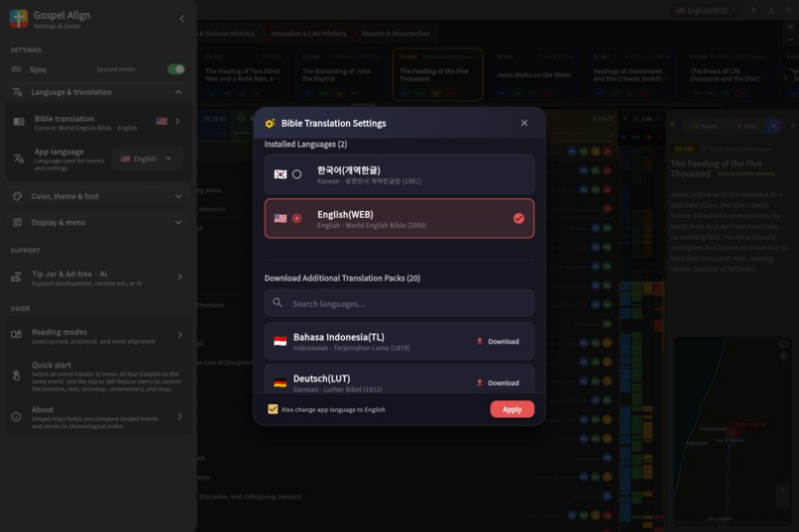The width and height of the screenshot is (799, 532).
Task: Expand Display & menu section
Action: (98, 223)
